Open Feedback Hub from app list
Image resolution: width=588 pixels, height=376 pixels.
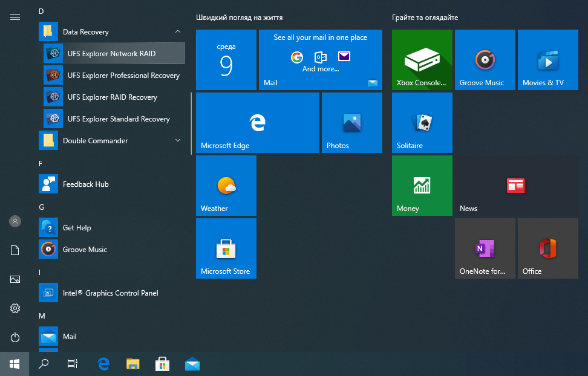point(85,184)
